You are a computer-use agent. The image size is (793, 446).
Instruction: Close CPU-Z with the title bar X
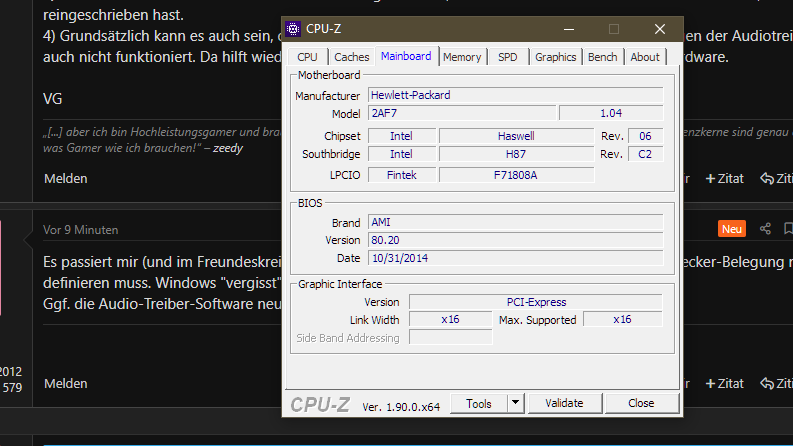[x=659, y=29]
